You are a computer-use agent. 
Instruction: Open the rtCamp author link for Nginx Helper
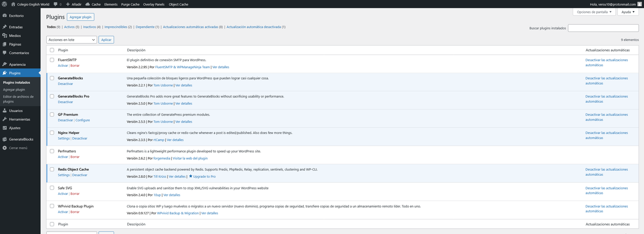[x=158, y=140]
